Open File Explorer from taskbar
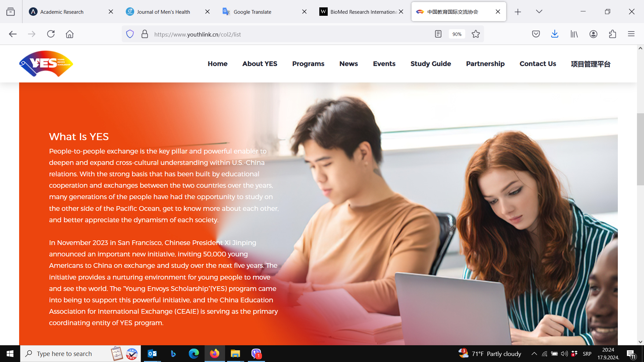 coord(235,354)
